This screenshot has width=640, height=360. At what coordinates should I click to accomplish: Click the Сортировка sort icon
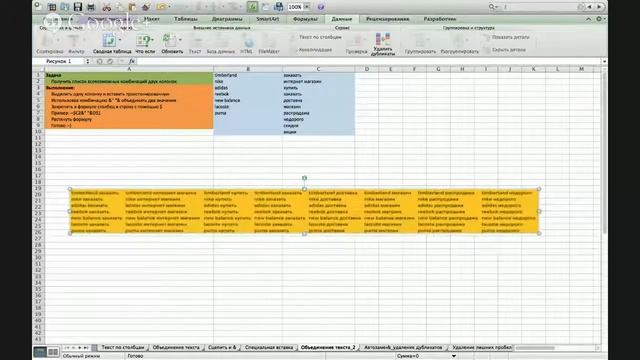(x=48, y=41)
